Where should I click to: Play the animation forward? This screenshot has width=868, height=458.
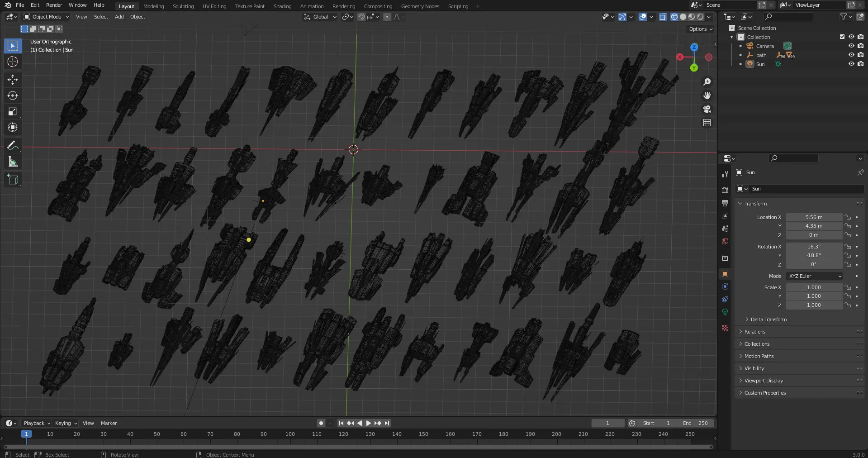[x=369, y=423]
